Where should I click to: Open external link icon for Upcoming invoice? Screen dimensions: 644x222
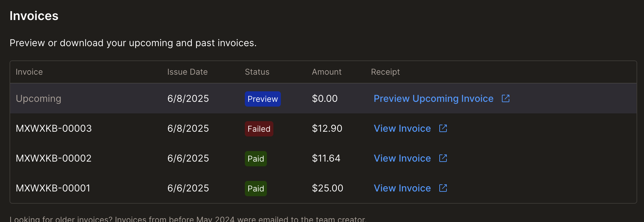coord(506,98)
